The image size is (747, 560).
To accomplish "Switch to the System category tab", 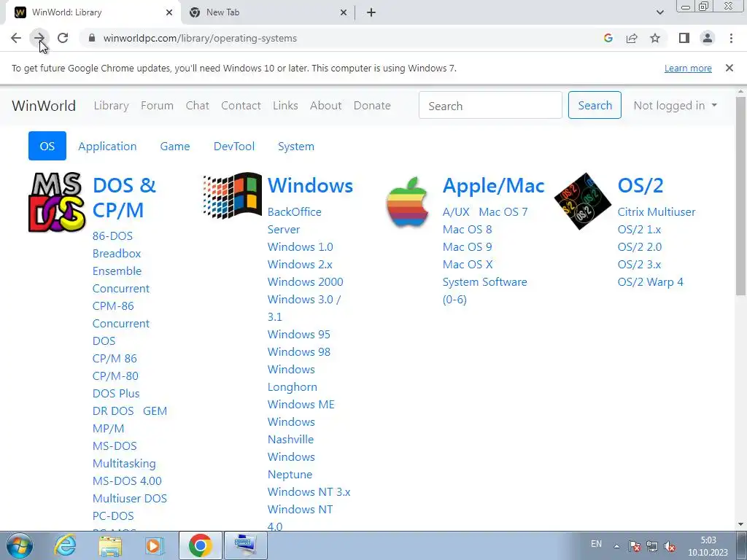I will click(x=296, y=146).
